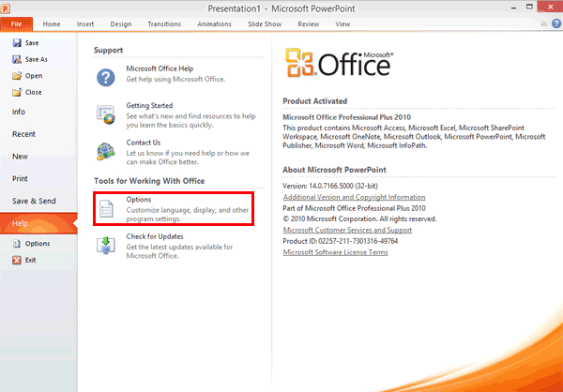Switch to the Home ribbon tab
The image size is (563, 392).
[x=52, y=23]
